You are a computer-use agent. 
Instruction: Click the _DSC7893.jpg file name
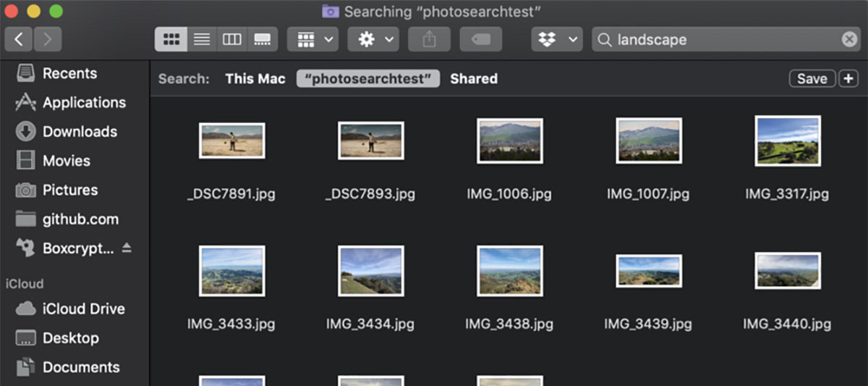click(370, 194)
